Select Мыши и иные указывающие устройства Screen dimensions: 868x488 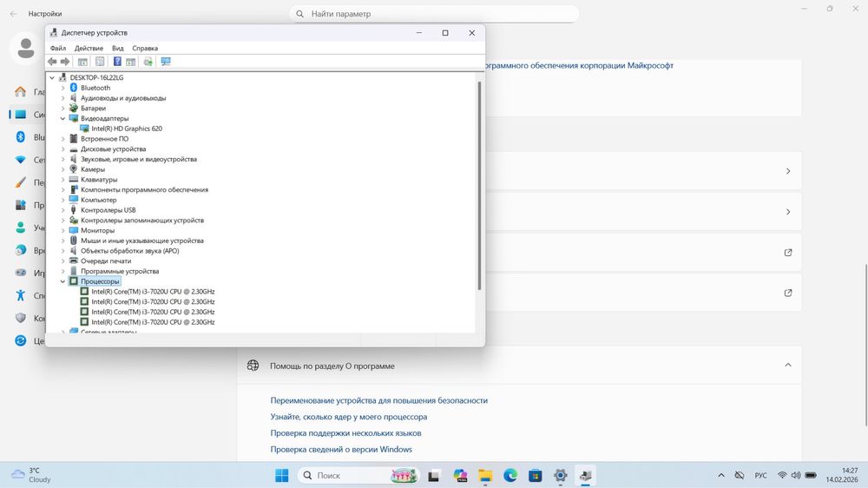click(x=142, y=241)
